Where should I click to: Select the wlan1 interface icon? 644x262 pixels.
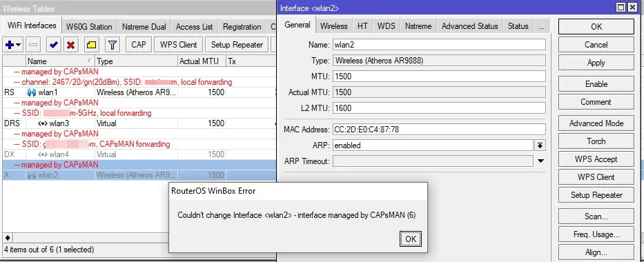point(31,92)
